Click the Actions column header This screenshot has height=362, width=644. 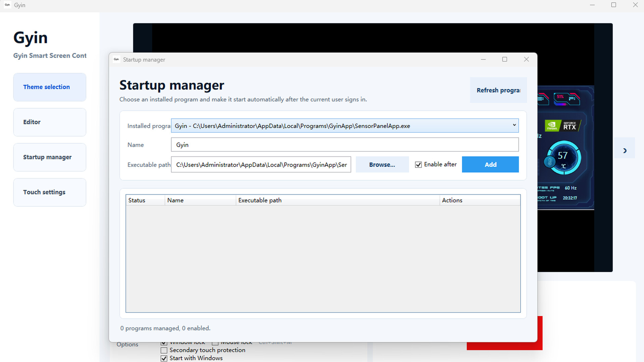[480, 200]
